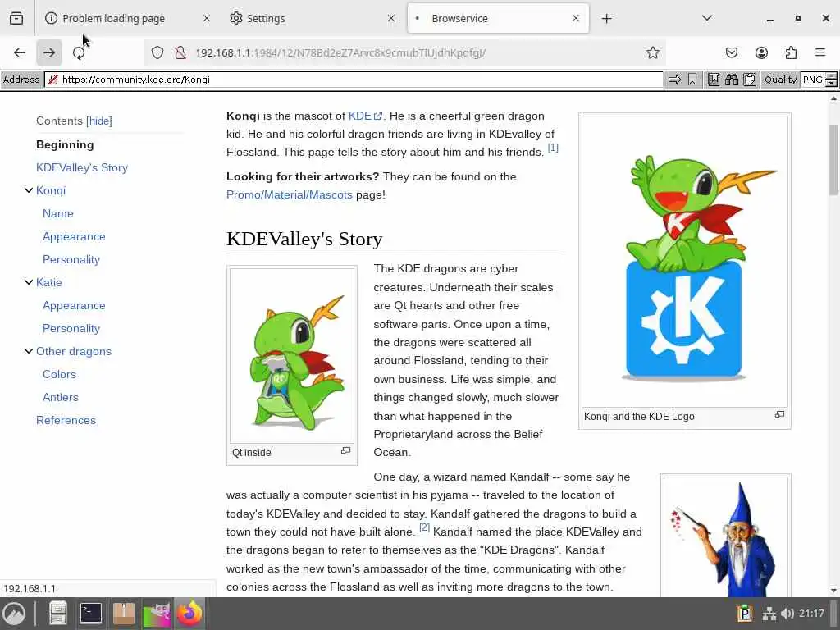Open a new tab
Screen dimensions: 840x630
(x=606, y=19)
